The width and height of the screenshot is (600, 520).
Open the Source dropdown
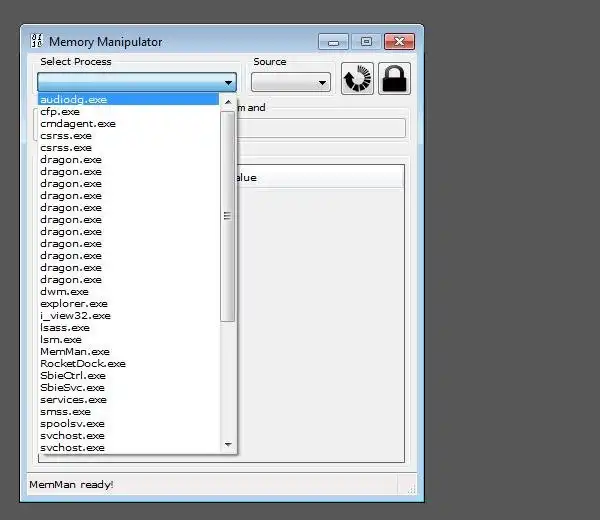(291, 82)
